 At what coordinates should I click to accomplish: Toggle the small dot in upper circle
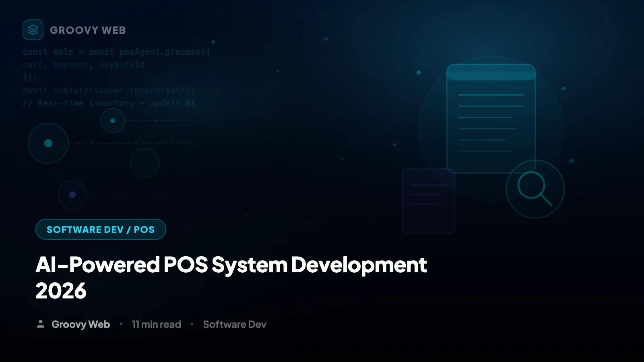pyautogui.click(x=112, y=120)
